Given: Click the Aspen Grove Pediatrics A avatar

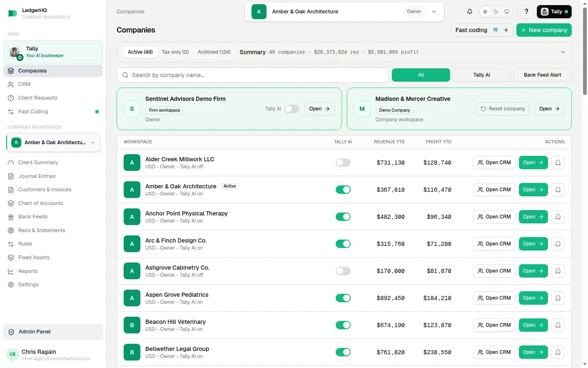Looking at the screenshot, I should 132,298.
